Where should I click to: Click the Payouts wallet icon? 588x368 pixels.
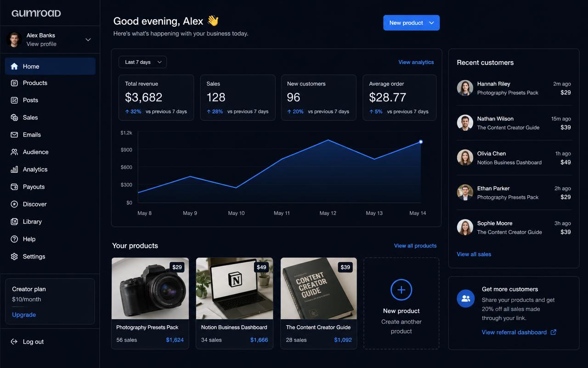coord(14,187)
